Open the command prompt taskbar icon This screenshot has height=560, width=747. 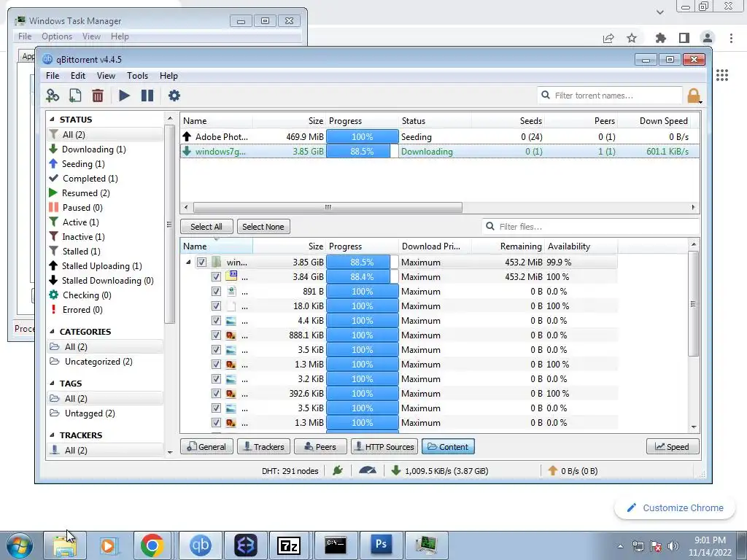point(336,545)
